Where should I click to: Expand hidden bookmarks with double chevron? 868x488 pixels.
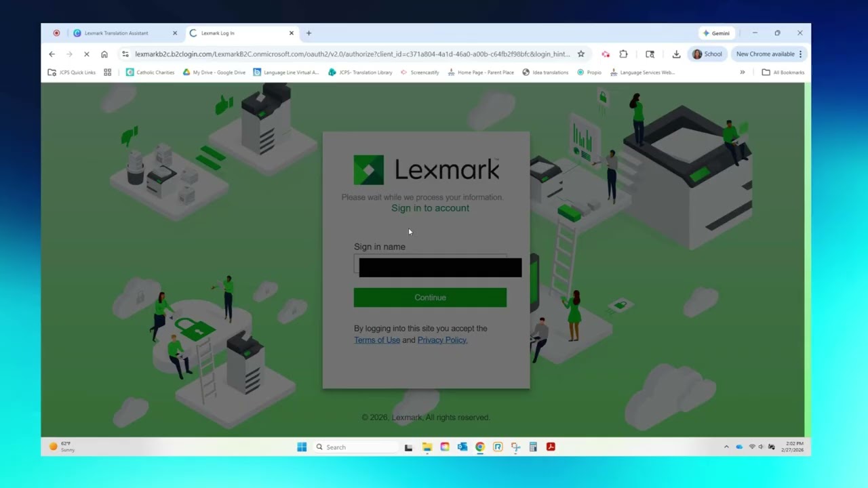(x=742, y=73)
